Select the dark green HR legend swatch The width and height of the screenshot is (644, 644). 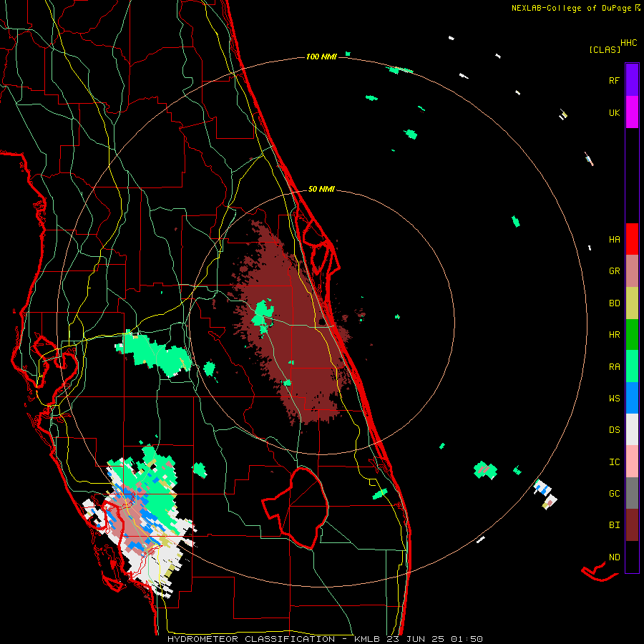pyautogui.click(x=632, y=334)
